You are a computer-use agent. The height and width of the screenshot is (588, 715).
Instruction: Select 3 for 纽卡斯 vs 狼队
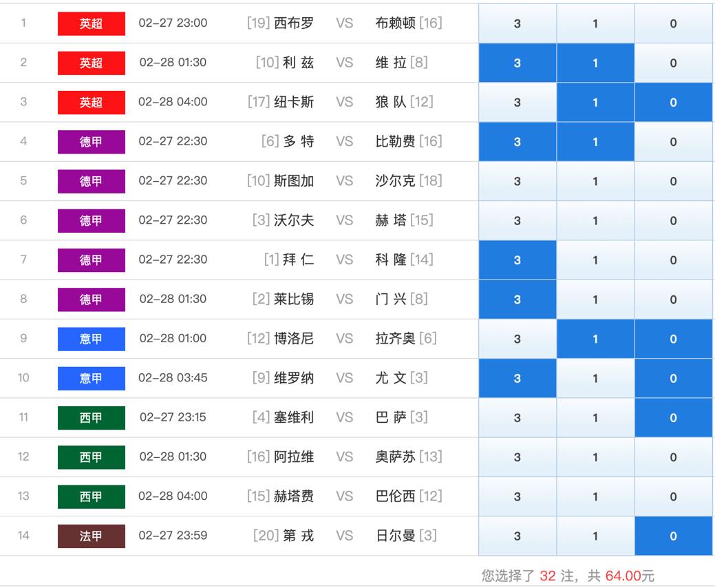click(x=517, y=102)
